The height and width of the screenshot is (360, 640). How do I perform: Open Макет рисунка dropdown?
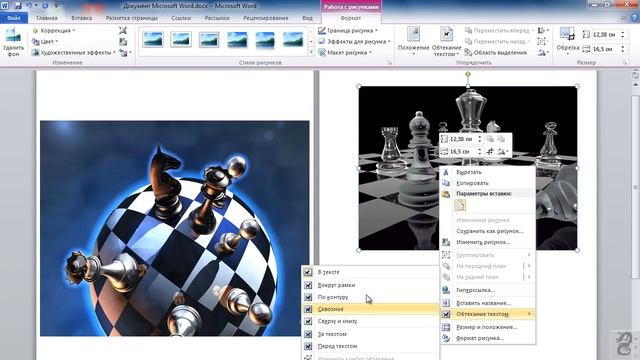(345, 53)
